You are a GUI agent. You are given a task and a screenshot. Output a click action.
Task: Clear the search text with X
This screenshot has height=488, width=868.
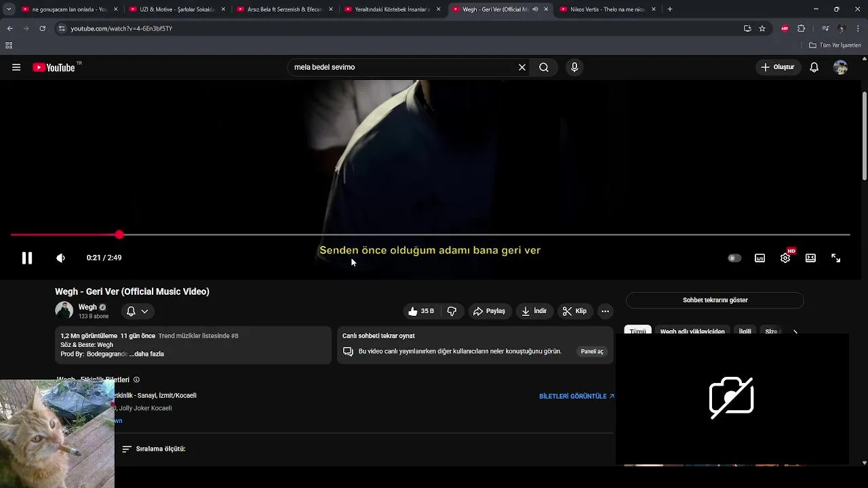[x=522, y=67]
